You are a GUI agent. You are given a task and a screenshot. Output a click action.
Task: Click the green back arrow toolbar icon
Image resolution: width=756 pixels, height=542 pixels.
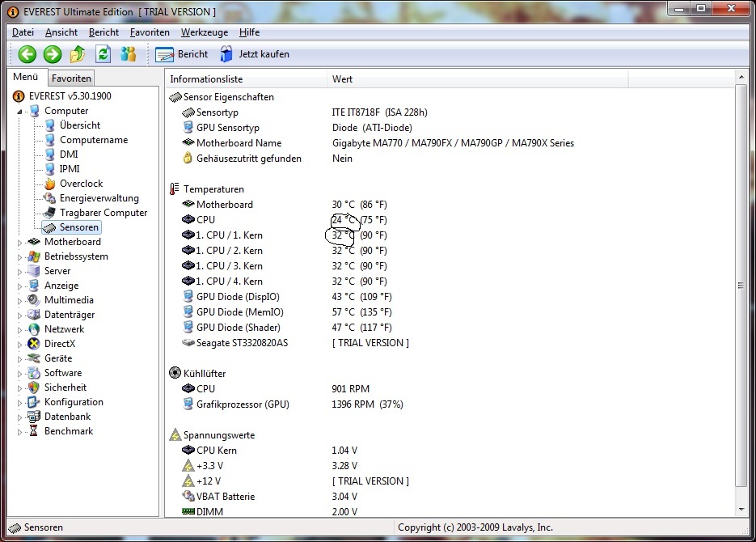[x=27, y=54]
